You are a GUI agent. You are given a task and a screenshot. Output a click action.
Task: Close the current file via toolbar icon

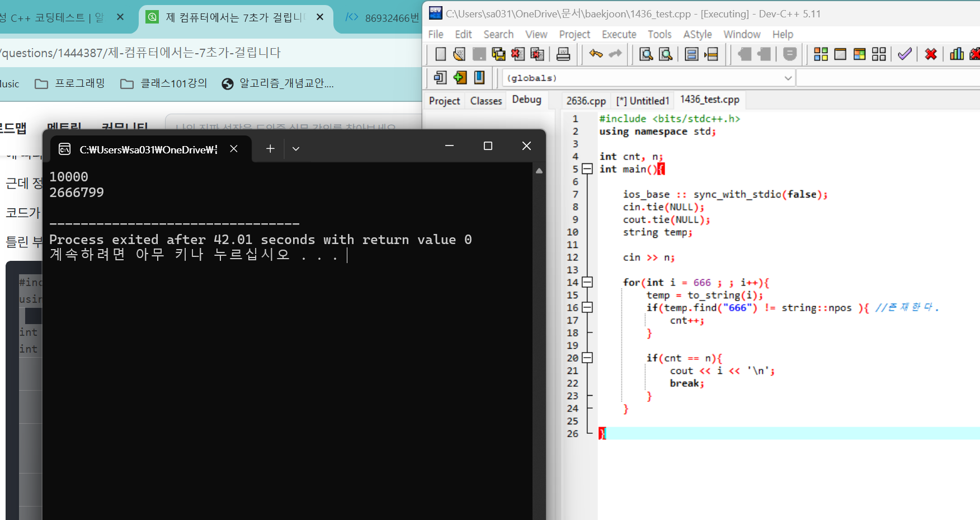(x=518, y=54)
